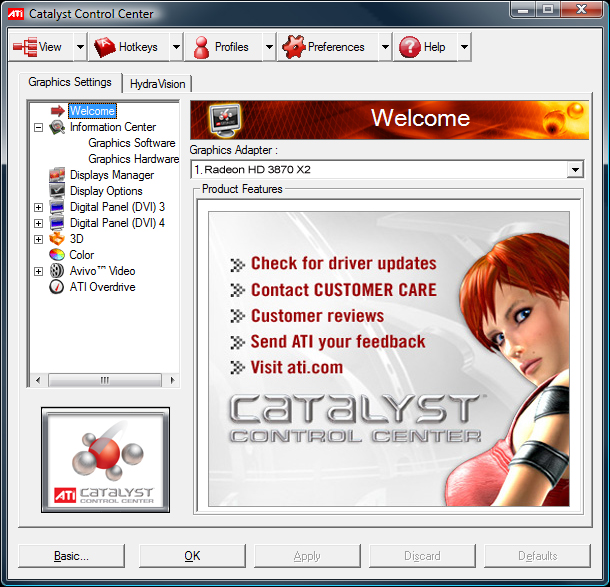Click Customer reviews link
The image size is (610, 587).
(317, 315)
